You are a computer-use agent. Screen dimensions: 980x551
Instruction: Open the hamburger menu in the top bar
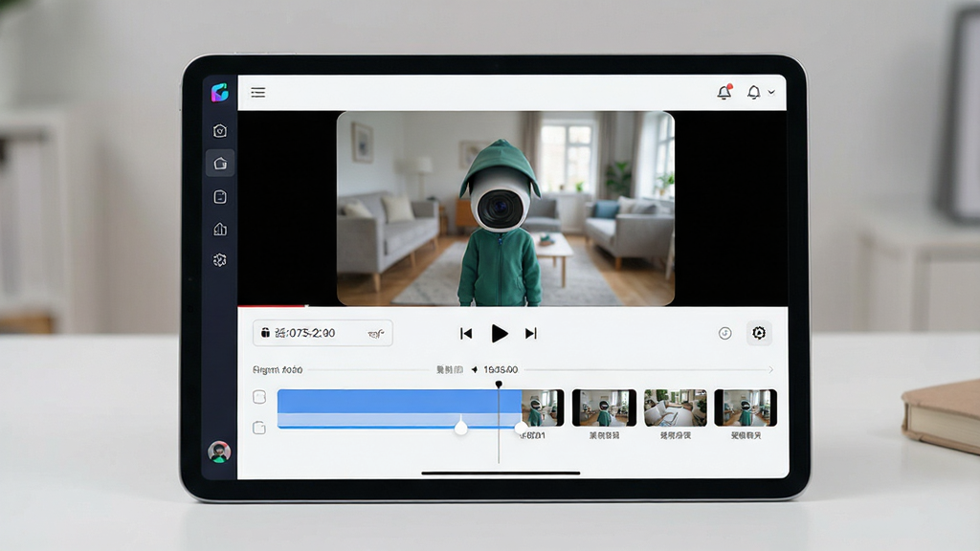pyautogui.click(x=258, y=93)
